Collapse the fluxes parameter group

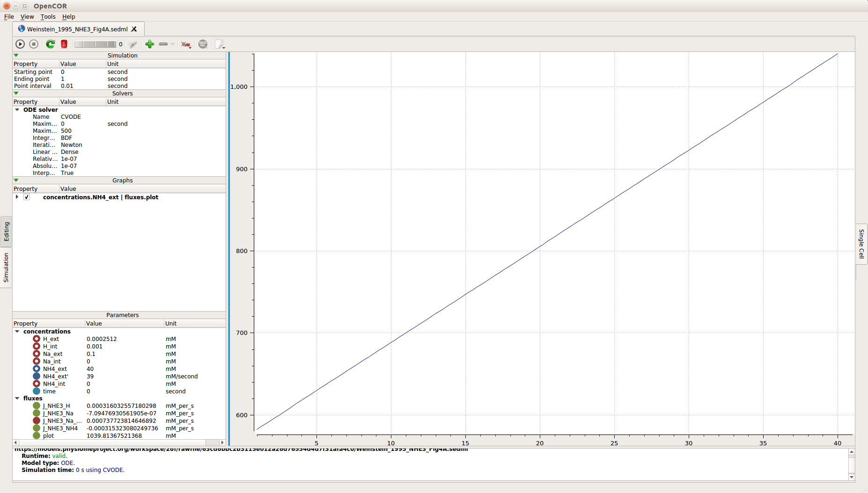pos(17,399)
